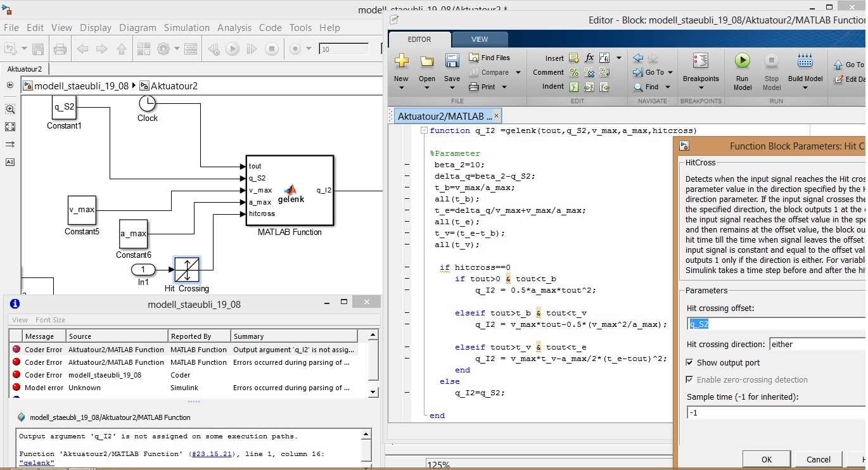Switch to the VIEW ribbon tab

point(480,39)
